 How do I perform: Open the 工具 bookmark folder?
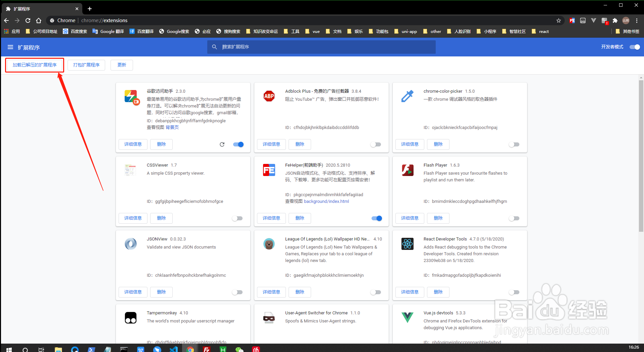coord(292,32)
